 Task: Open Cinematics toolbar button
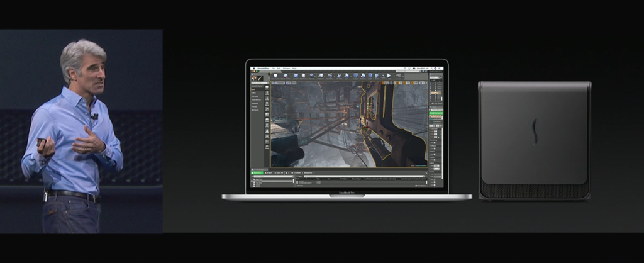pyautogui.click(x=330, y=76)
